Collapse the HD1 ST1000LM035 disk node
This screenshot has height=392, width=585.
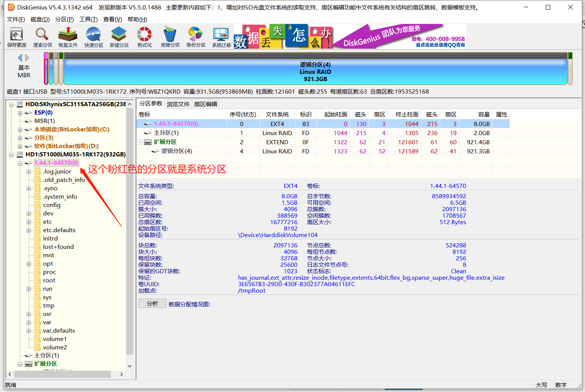[x=11, y=155]
